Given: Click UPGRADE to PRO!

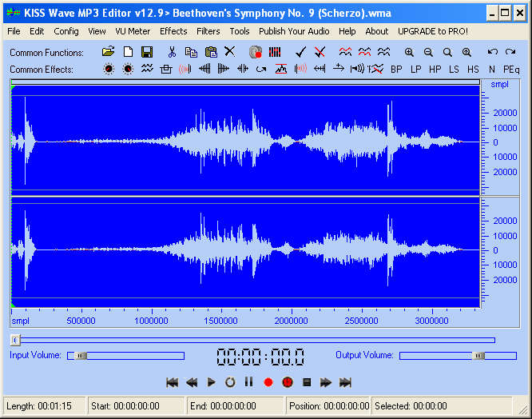Looking at the screenshot, I should tap(433, 31).
